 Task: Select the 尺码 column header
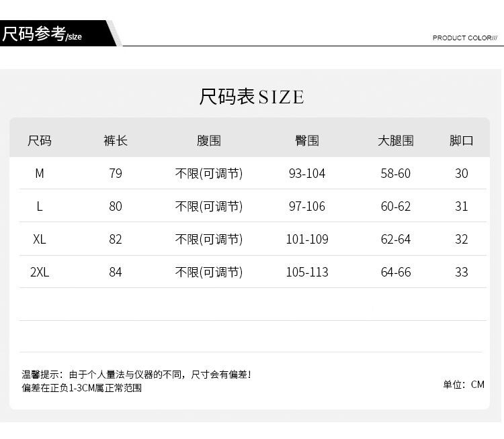(x=40, y=141)
